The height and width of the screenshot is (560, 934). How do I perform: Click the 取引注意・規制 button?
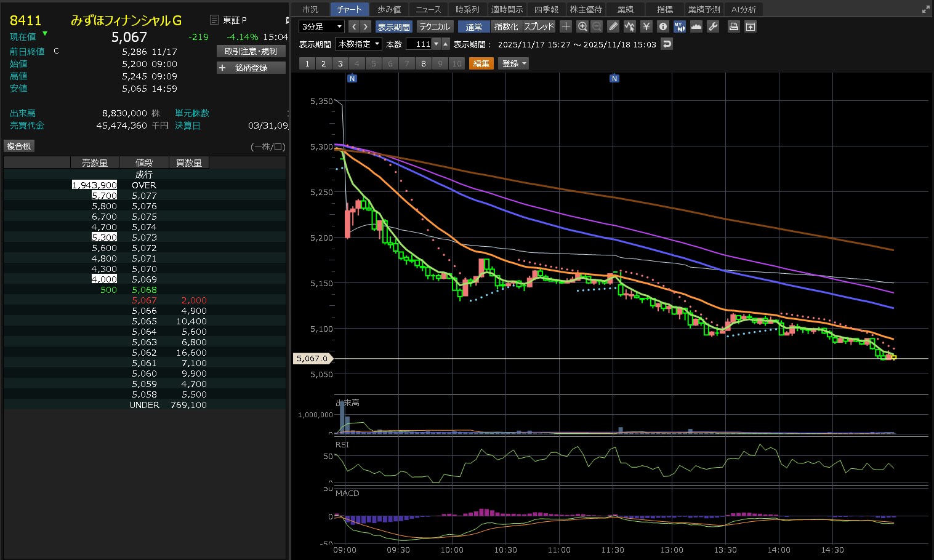[251, 51]
